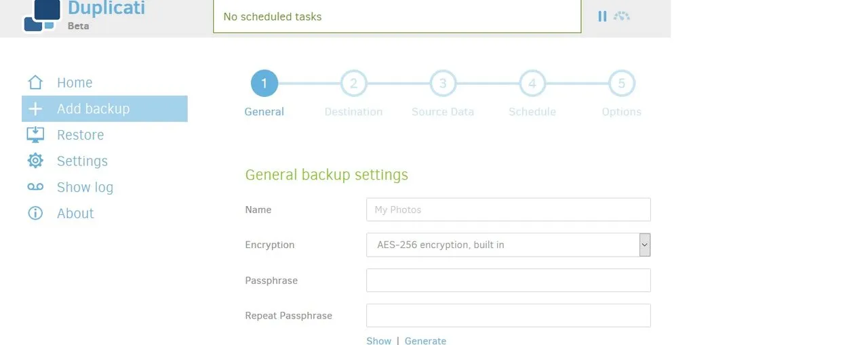Screen dimensions: 868x345
Task: Click the Show log tape icon
Action: [x=35, y=187]
